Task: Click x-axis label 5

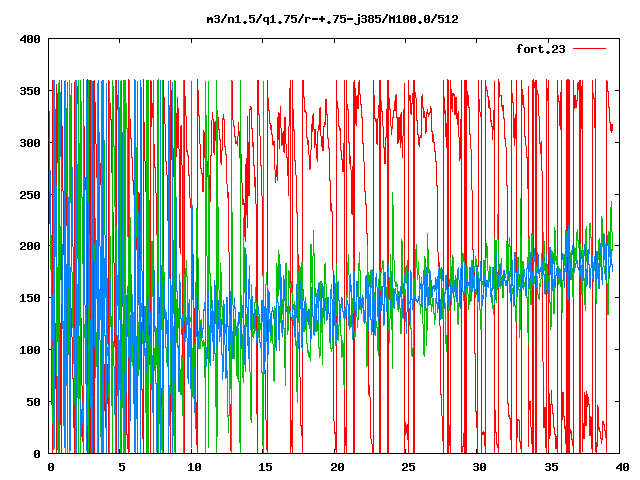Action: point(122,467)
